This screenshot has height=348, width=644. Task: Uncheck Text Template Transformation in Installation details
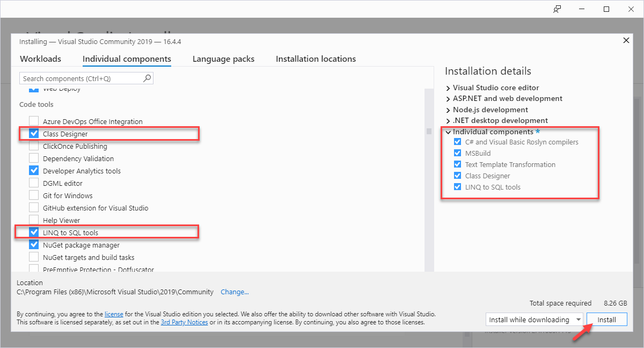457,164
